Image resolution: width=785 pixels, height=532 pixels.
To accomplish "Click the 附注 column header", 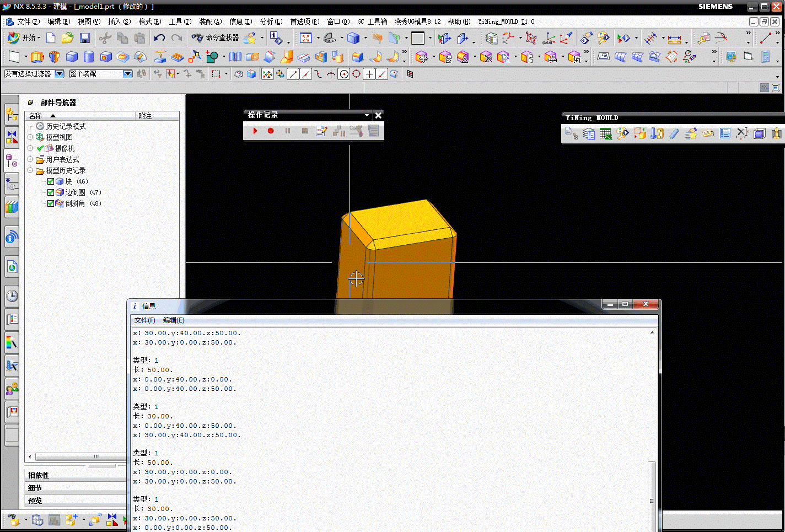I will pos(157,116).
